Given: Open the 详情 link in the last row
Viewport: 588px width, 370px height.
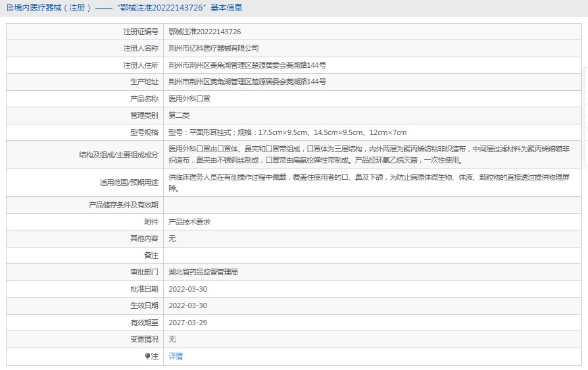Looking at the screenshot, I should coord(176,356).
